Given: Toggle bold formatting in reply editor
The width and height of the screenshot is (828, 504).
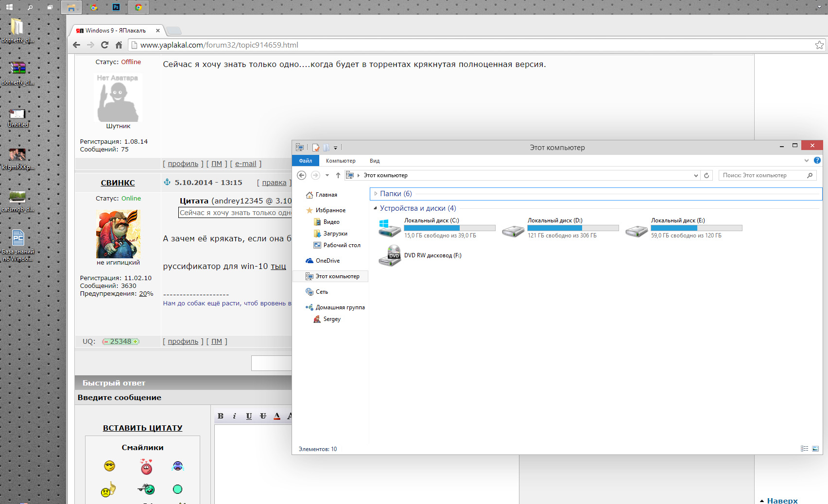Looking at the screenshot, I should point(221,416).
